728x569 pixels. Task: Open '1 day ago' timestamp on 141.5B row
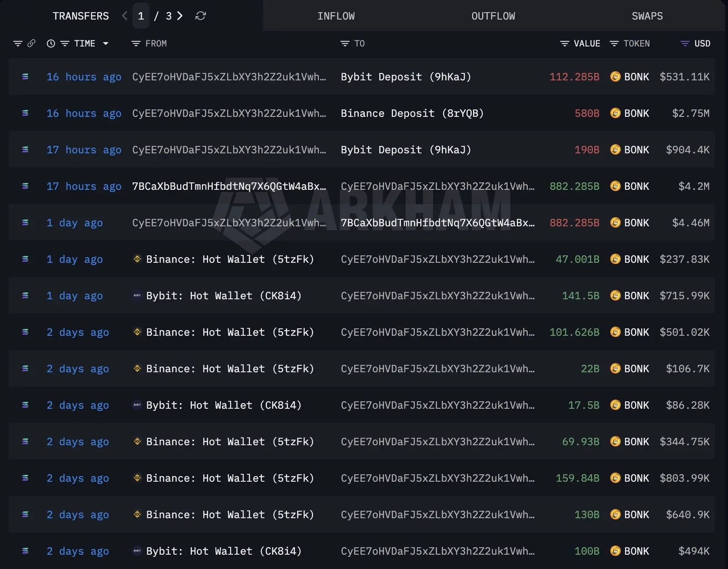click(75, 296)
